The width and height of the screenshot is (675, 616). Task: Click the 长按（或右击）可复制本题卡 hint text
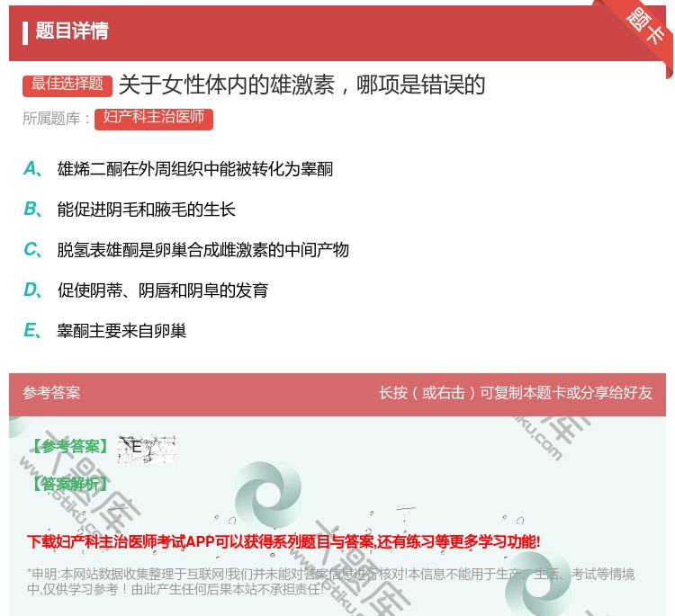(x=516, y=392)
